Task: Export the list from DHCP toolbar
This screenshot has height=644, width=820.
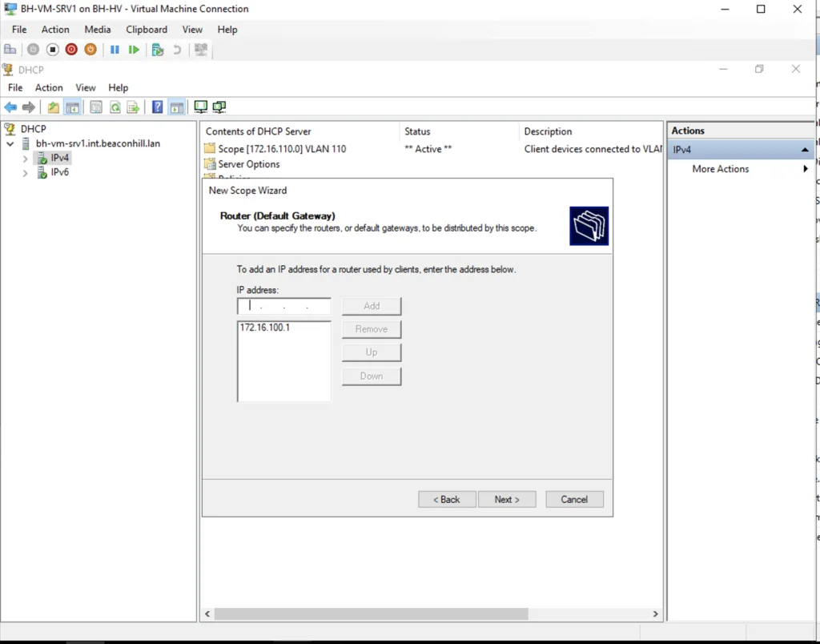Action: pos(134,107)
